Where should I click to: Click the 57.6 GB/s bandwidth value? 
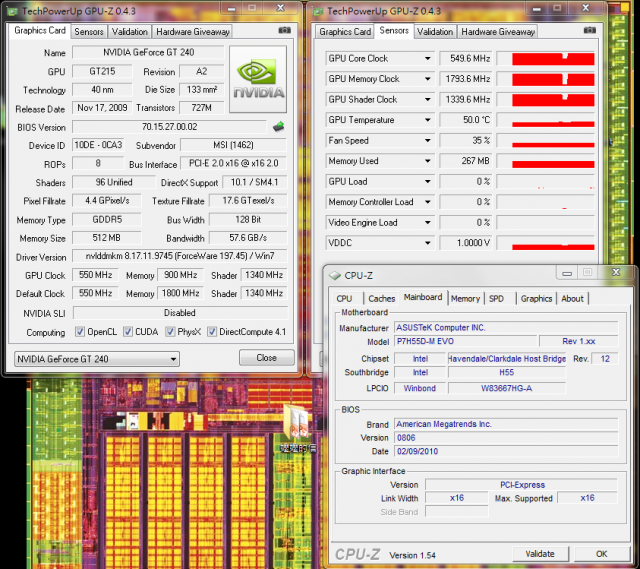[248, 238]
